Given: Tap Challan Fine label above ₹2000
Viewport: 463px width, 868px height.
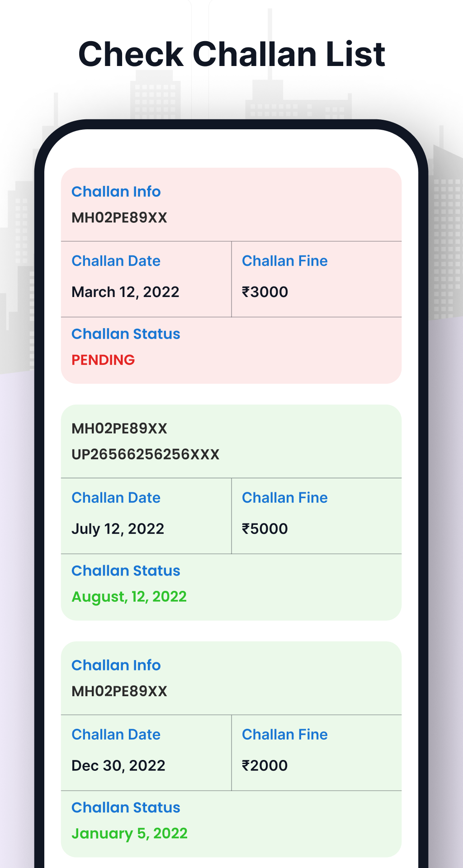Looking at the screenshot, I should (285, 735).
